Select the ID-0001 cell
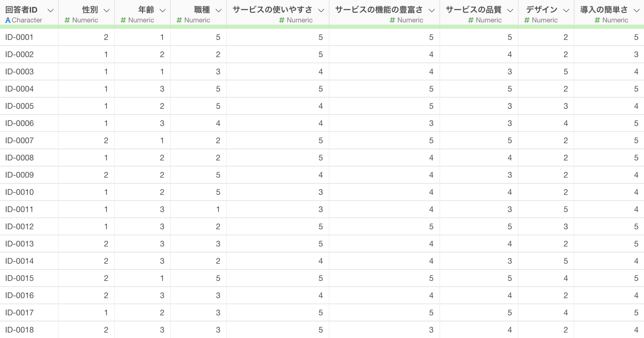 pos(19,37)
